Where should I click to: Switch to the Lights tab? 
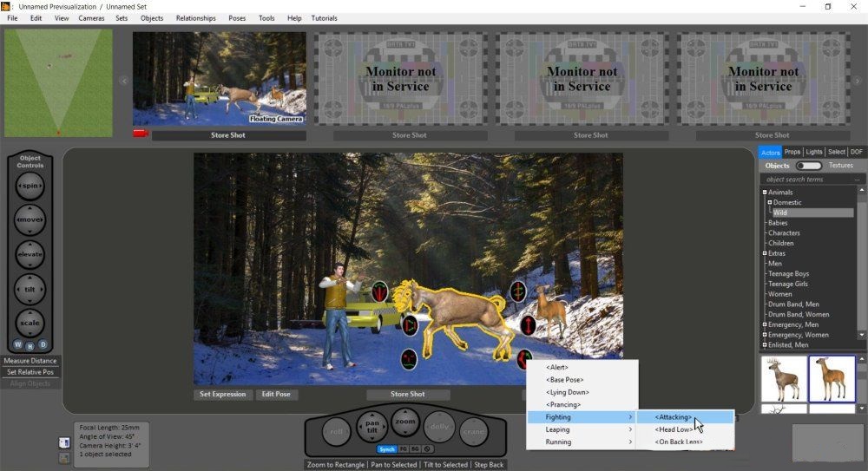tap(814, 152)
